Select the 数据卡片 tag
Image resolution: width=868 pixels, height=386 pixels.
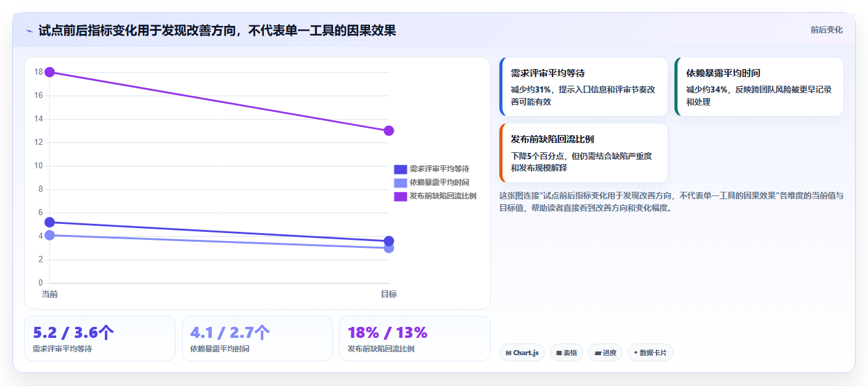(x=650, y=353)
